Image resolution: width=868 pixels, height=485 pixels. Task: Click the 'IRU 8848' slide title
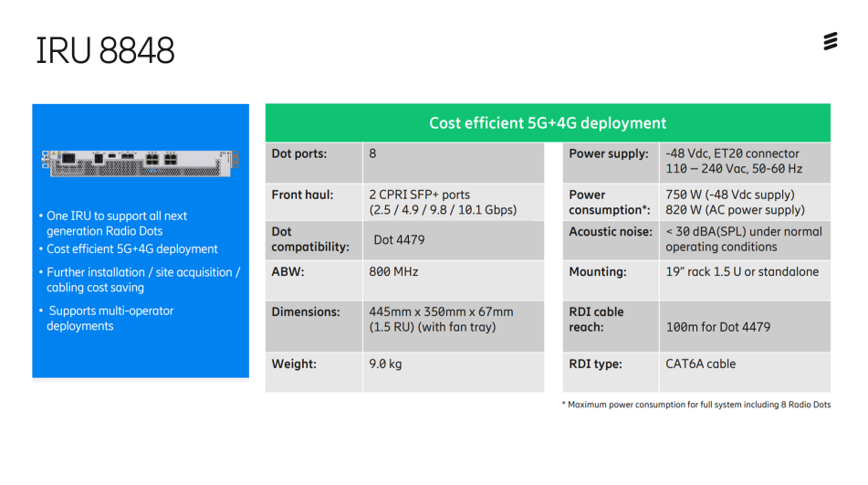coord(105,50)
